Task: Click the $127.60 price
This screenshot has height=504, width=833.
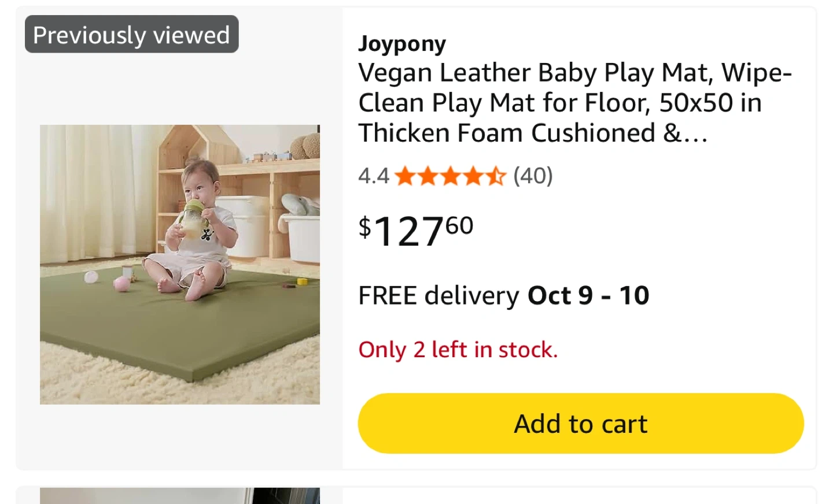Action: (417, 231)
